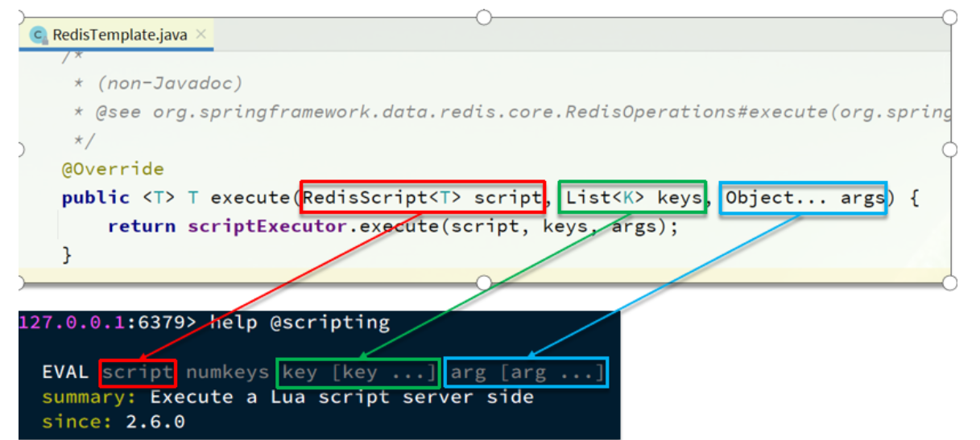
Task: Select the RedisTemplate.java editor tab
Action: coord(118,35)
